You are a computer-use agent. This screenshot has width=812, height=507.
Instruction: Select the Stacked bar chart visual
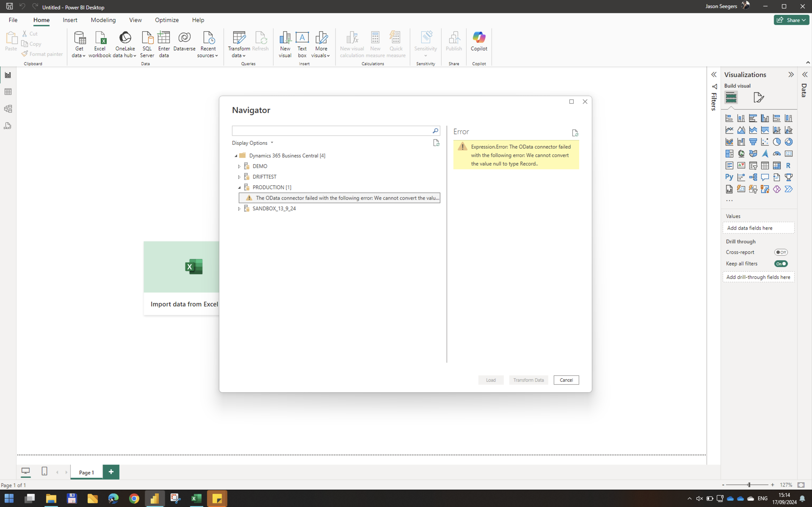[x=729, y=118]
